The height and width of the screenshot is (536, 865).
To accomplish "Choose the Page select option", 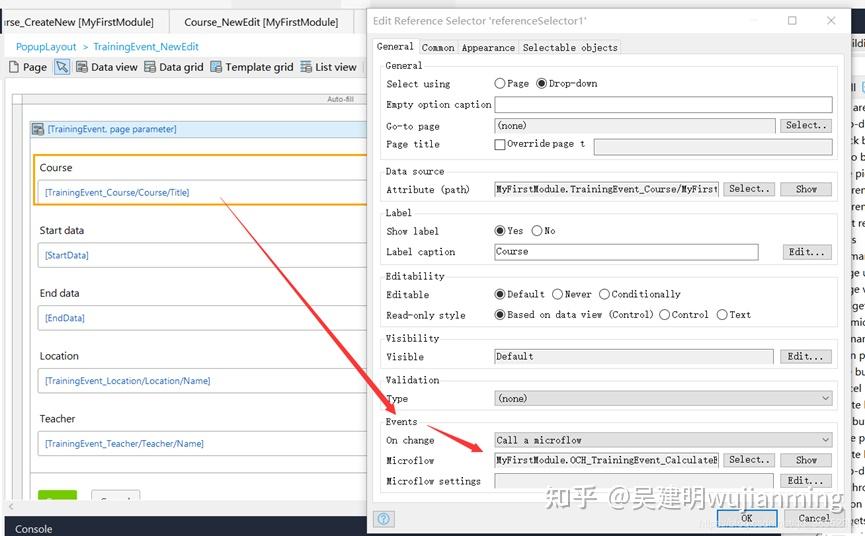I will [x=499, y=83].
